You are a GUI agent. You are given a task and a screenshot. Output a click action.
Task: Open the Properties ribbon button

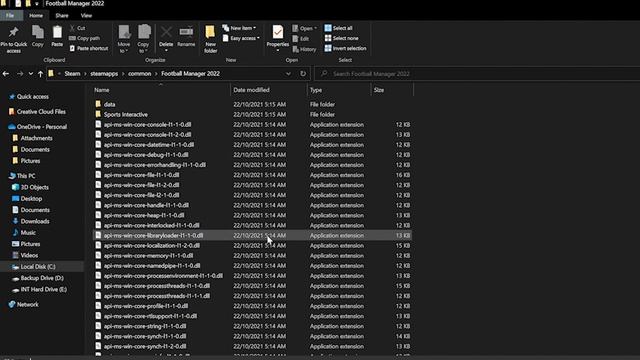278,38
